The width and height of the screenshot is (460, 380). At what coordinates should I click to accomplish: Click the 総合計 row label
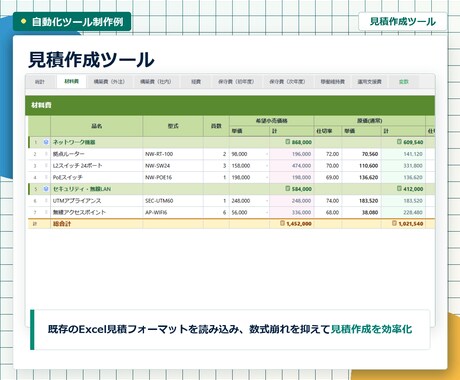click(62, 224)
